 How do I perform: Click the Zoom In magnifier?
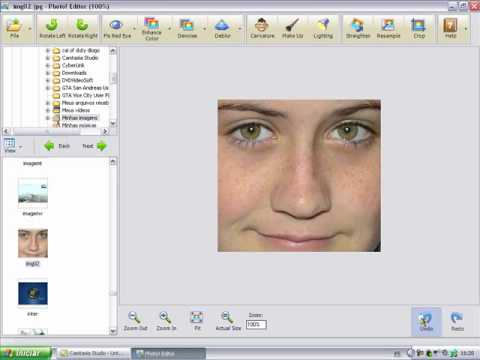[166, 321]
